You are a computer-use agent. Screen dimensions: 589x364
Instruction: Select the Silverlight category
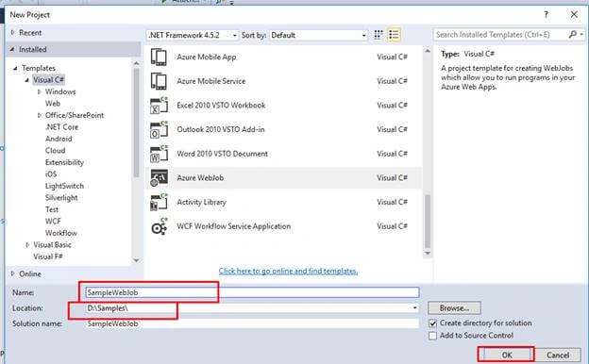61,197
